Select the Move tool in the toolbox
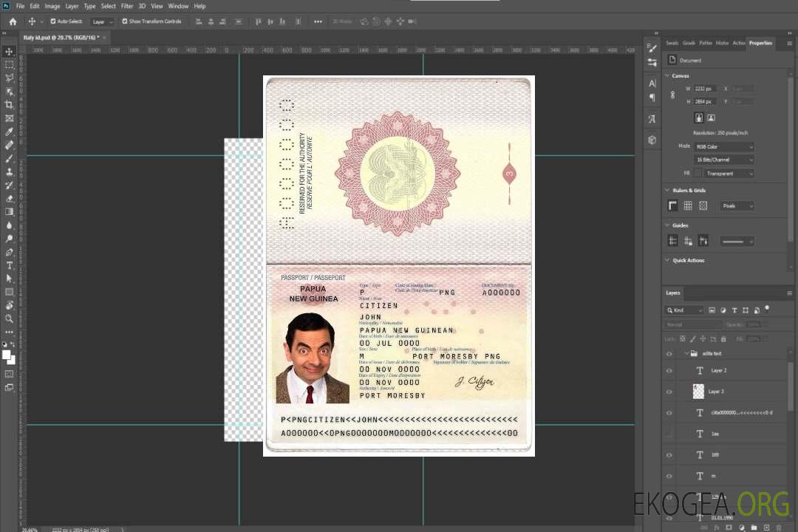Image resolution: width=798 pixels, height=532 pixels. coord(9,52)
